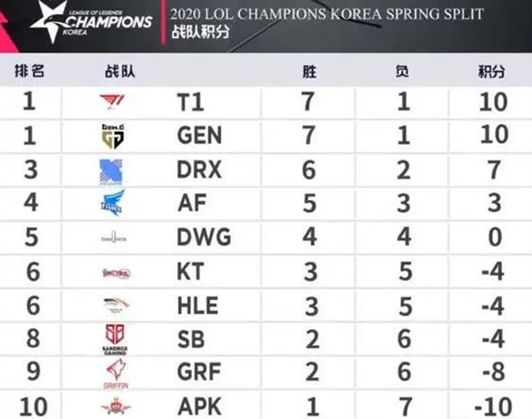Click the 排名 column header

point(29,71)
